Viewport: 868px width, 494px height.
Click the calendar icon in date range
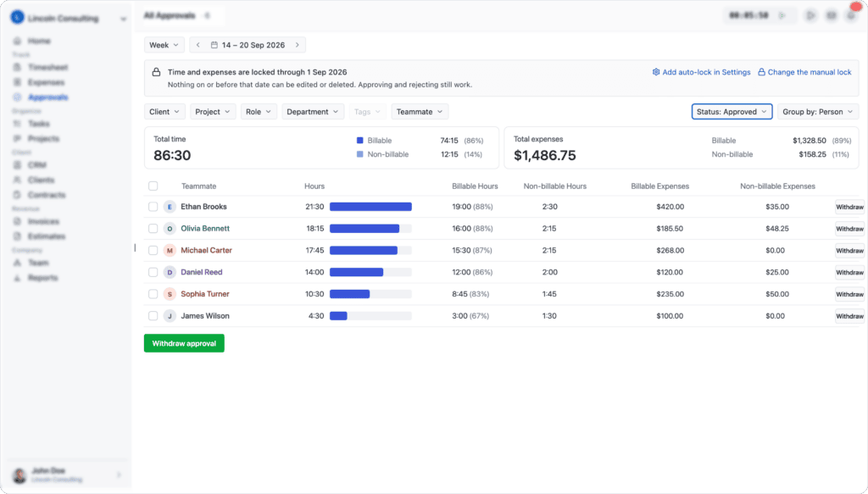214,45
